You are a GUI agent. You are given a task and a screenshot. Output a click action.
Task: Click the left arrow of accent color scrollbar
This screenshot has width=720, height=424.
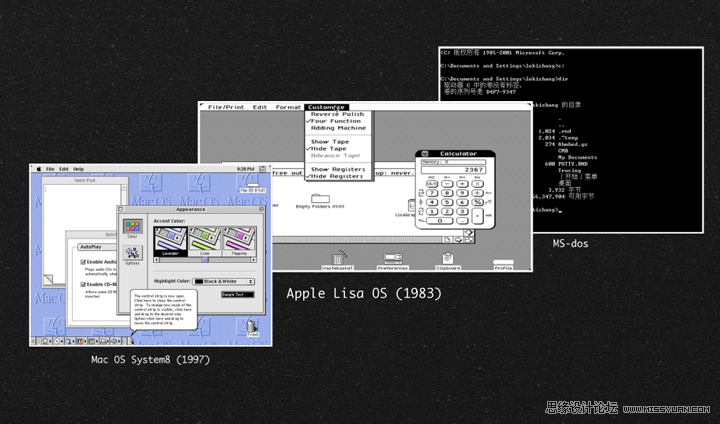(156, 260)
